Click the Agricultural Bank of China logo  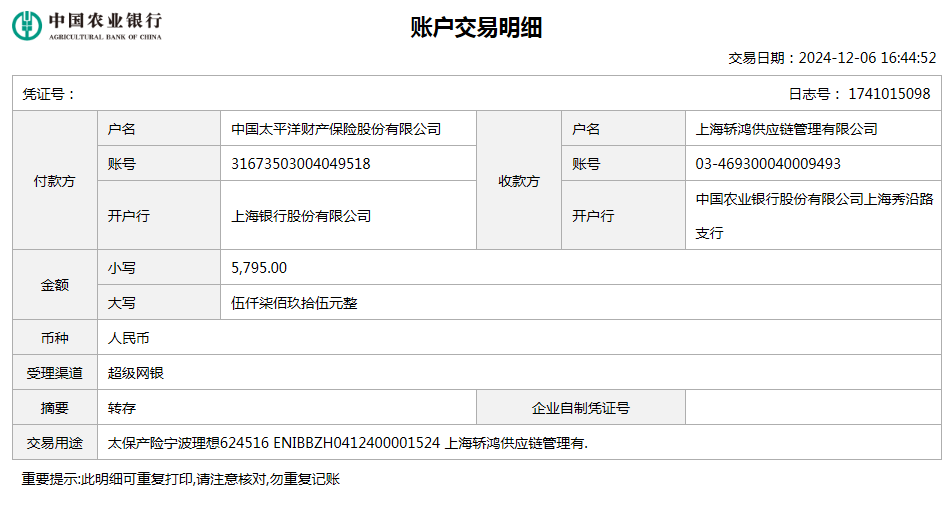[86, 26]
